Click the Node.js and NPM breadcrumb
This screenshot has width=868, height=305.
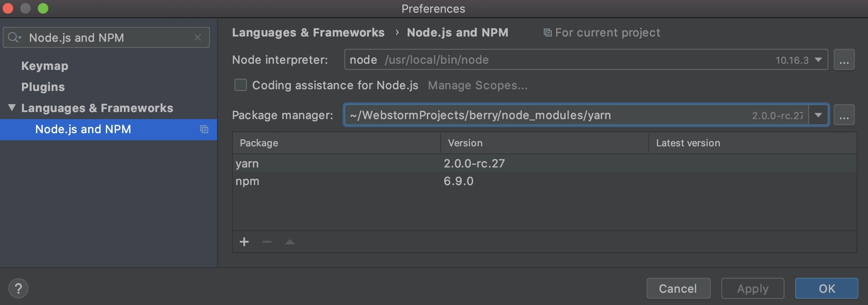[x=457, y=33]
